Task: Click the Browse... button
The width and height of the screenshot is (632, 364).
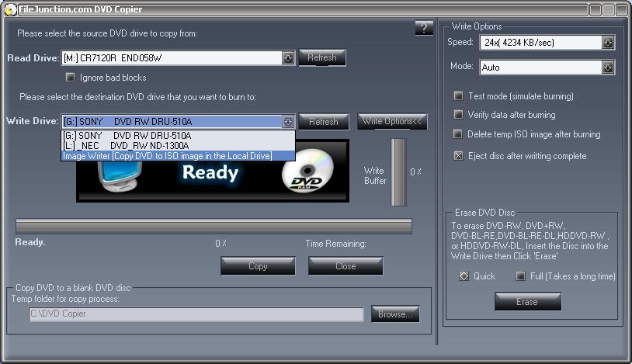Action: point(395,314)
